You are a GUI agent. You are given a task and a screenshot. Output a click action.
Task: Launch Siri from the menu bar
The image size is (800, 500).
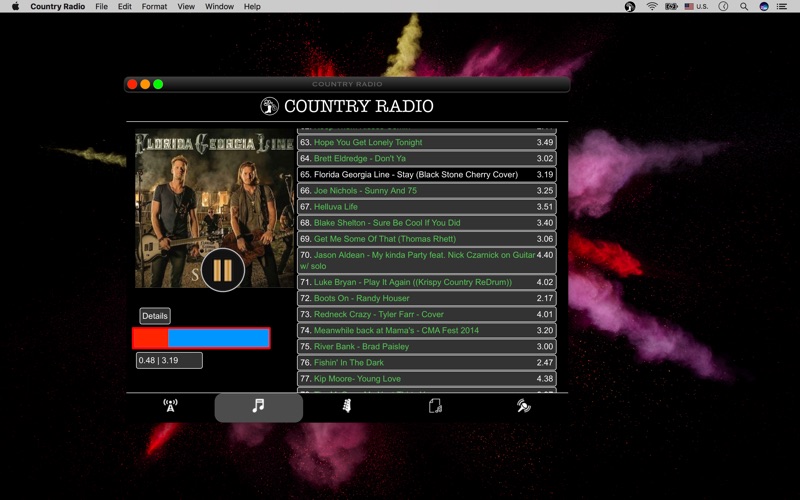click(764, 7)
